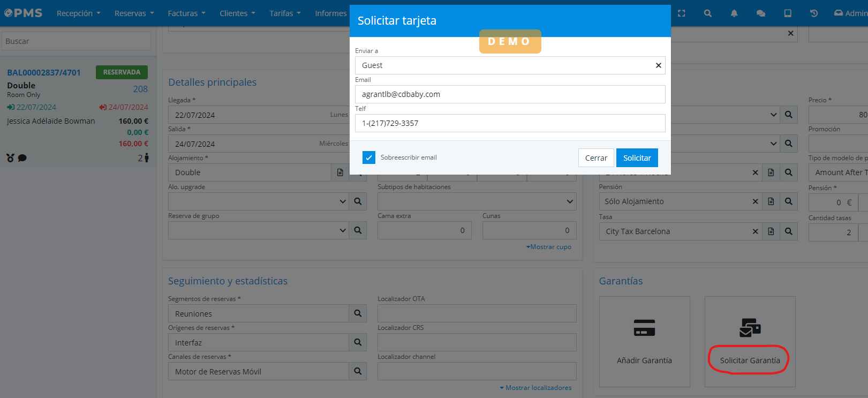Open the chat messages icon

[760, 13]
